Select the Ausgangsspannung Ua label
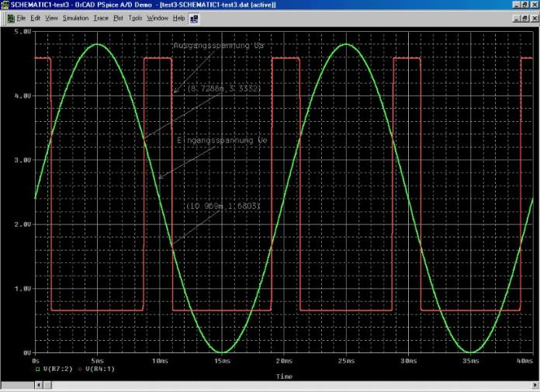This screenshot has width=540, height=392. 219,46
